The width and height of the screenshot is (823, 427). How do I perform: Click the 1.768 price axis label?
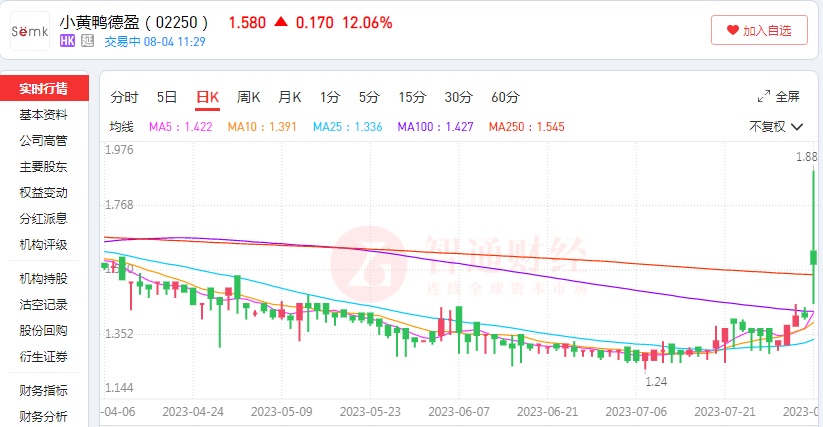(119, 205)
